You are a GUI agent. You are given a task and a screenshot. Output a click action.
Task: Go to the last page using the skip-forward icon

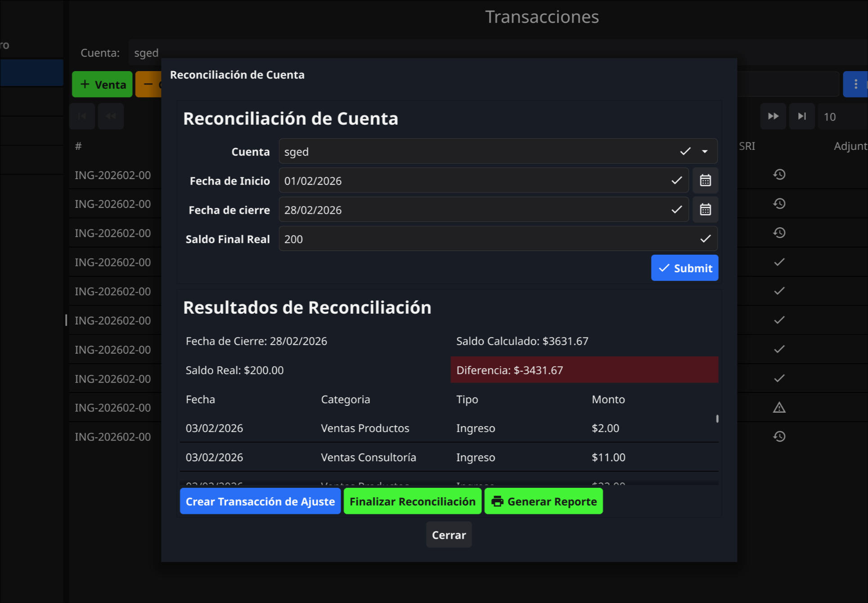point(802,116)
